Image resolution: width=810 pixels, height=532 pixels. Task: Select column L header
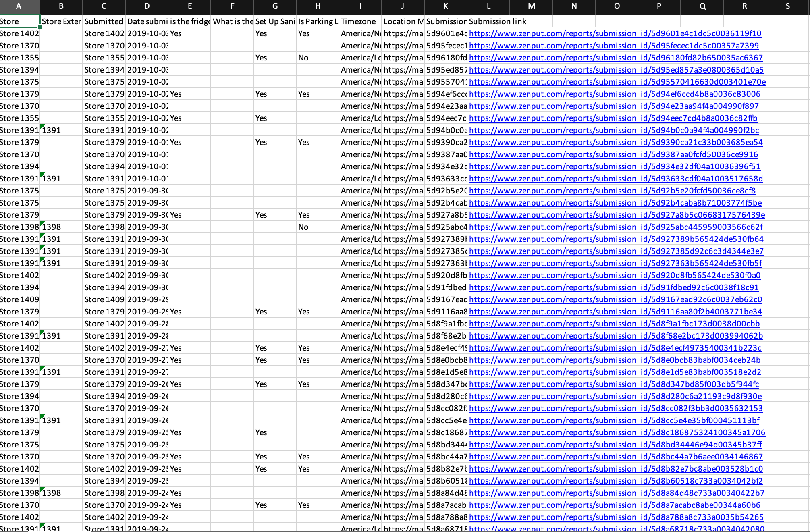point(488,6)
